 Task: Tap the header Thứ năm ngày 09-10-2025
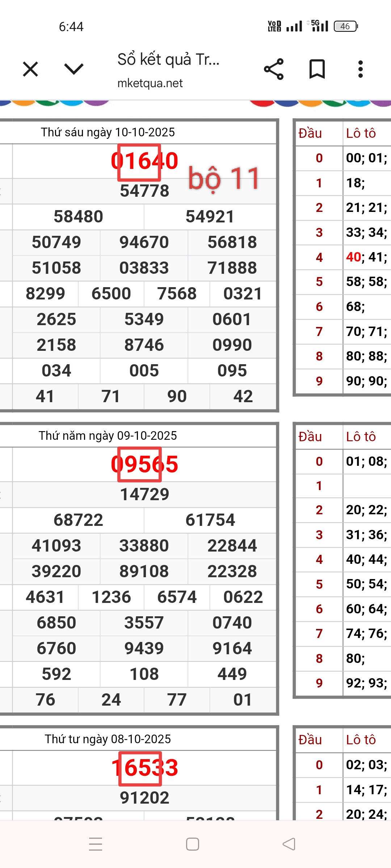pos(108,436)
